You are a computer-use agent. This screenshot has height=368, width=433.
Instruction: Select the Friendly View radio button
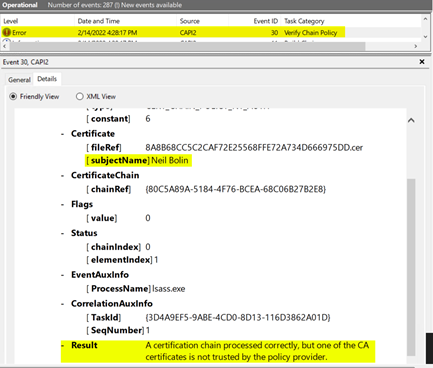click(x=13, y=96)
